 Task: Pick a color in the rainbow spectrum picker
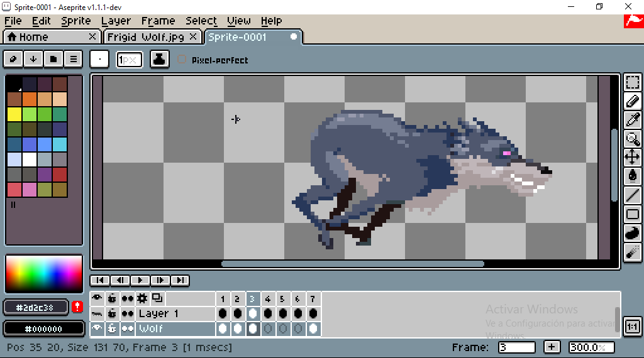click(x=43, y=273)
